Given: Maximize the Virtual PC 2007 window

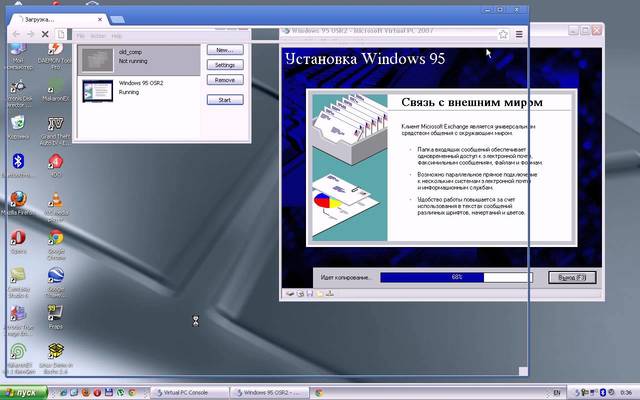Looking at the screenshot, I should (585, 30).
